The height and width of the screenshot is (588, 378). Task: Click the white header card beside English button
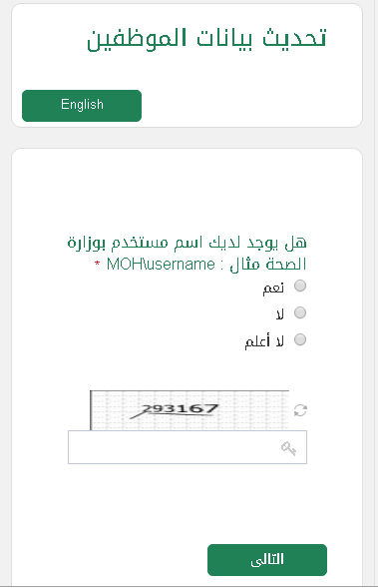tap(251, 106)
